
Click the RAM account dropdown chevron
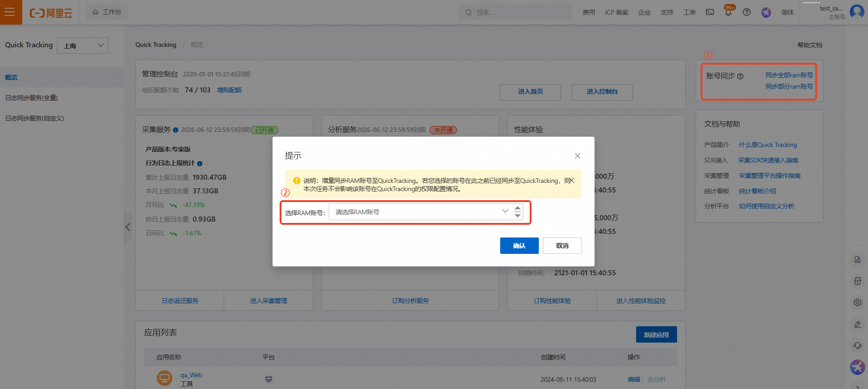click(505, 211)
